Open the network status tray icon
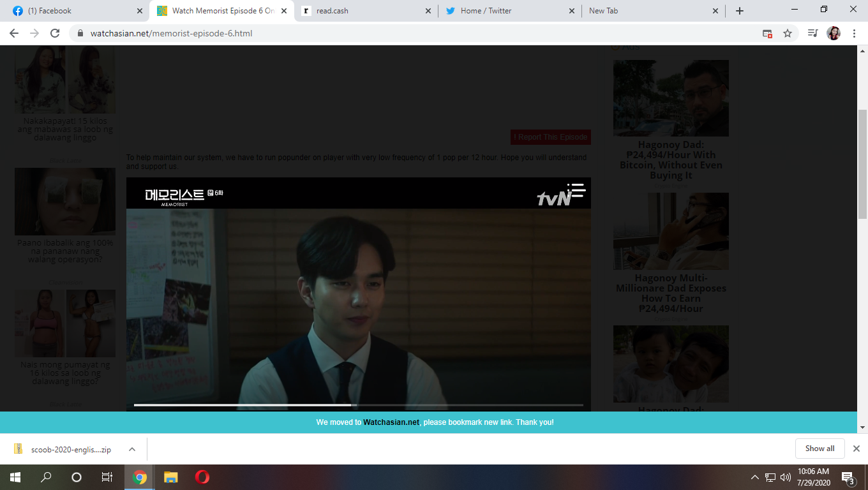 click(x=770, y=477)
